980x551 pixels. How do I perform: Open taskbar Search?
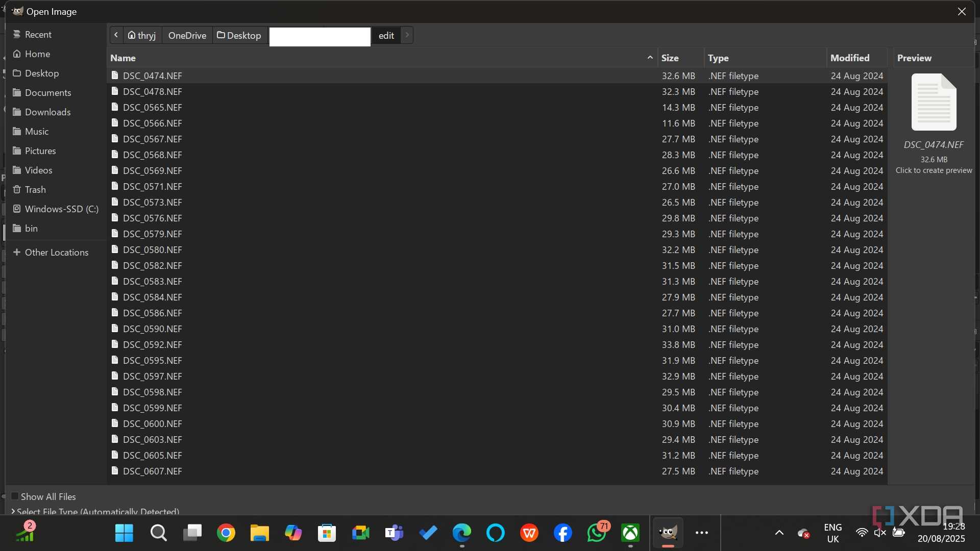(x=158, y=533)
